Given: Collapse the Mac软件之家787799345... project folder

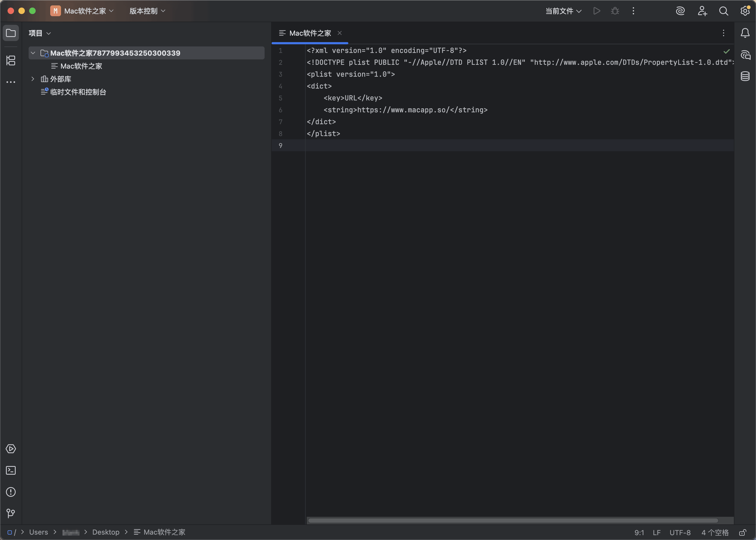Looking at the screenshot, I should [33, 53].
